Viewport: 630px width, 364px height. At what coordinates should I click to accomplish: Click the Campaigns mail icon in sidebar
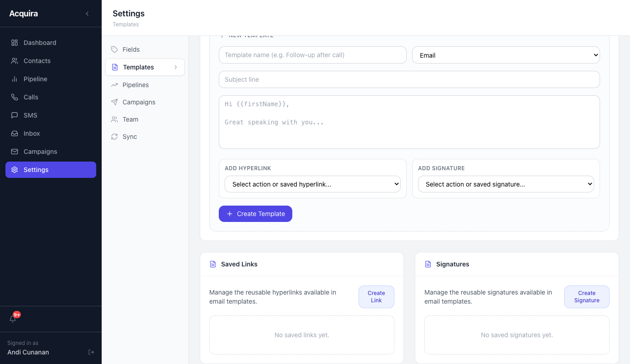[x=14, y=151]
